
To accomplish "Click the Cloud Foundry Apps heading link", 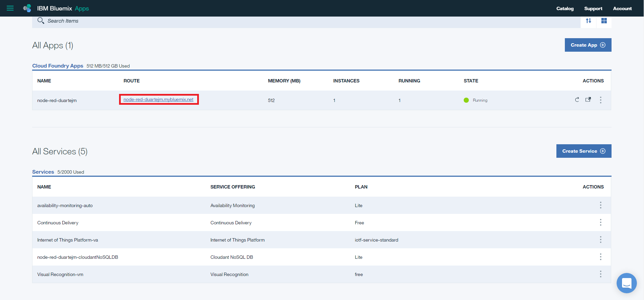I will [x=57, y=66].
